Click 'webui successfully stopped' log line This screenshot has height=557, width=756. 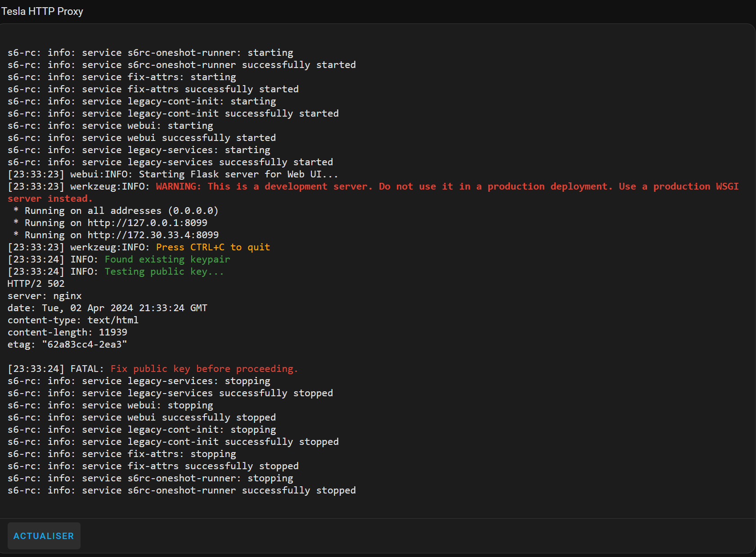point(142,417)
